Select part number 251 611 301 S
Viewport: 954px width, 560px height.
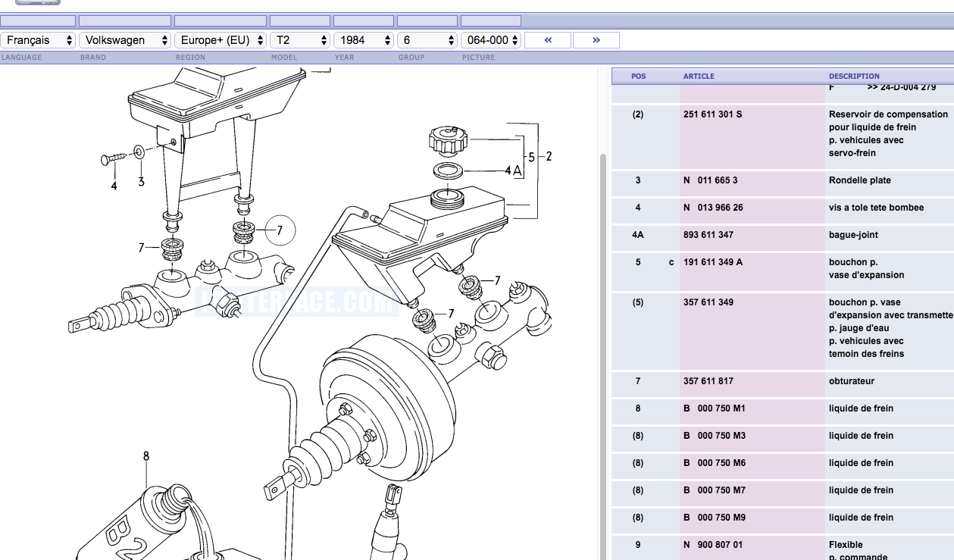coord(712,114)
